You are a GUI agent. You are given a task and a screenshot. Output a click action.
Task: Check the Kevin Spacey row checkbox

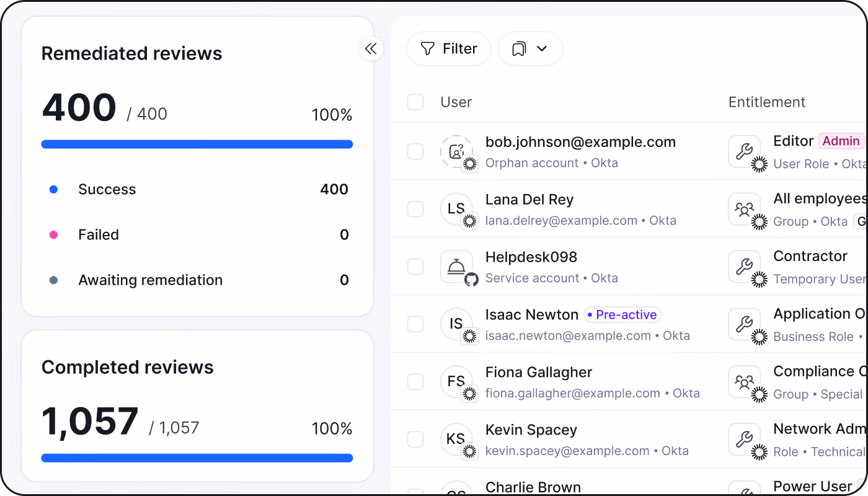coord(415,439)
